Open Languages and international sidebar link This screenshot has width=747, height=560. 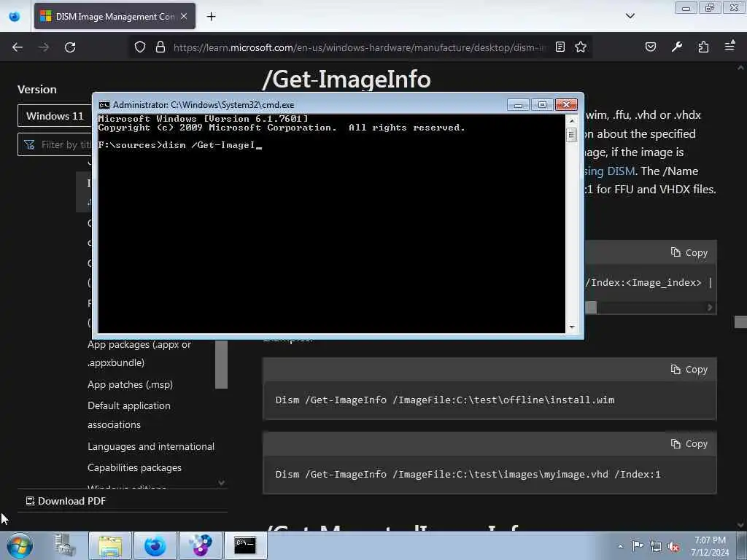[x=151, y=446]
